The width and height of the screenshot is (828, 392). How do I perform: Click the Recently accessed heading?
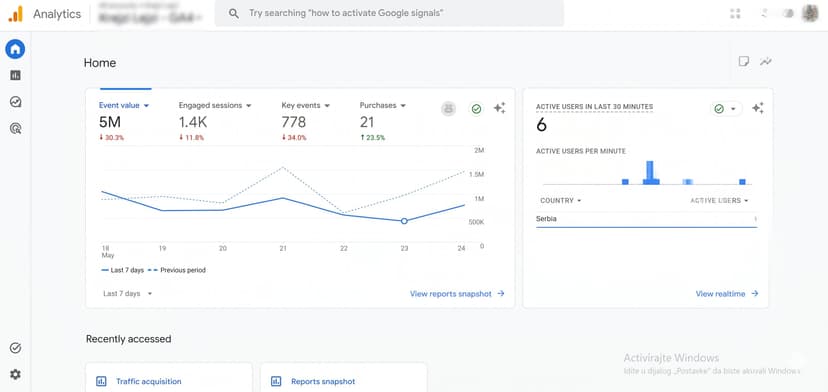click(x=128, y=339)
